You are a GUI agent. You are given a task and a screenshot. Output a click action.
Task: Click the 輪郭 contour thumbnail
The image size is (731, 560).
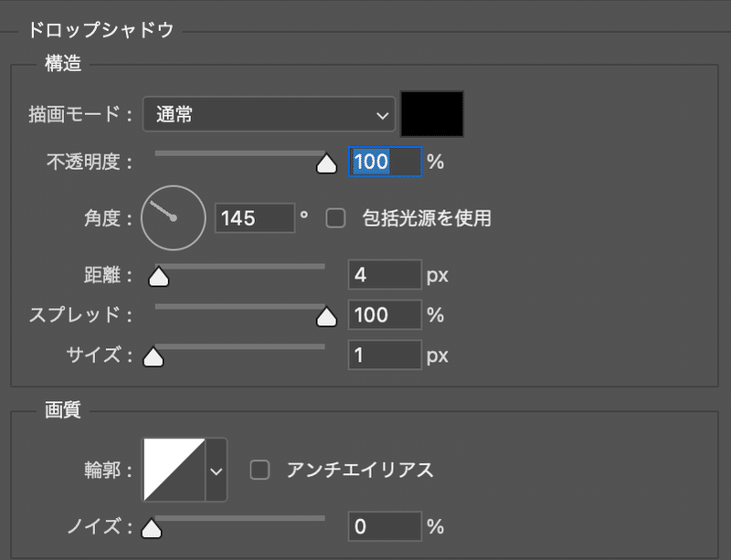(174, 470)
